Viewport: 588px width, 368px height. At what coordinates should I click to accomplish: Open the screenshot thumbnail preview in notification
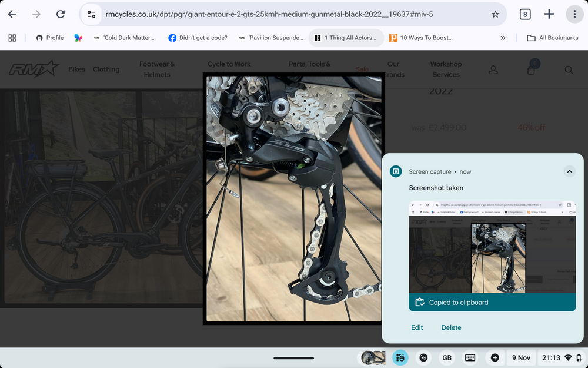coord(492,247)
